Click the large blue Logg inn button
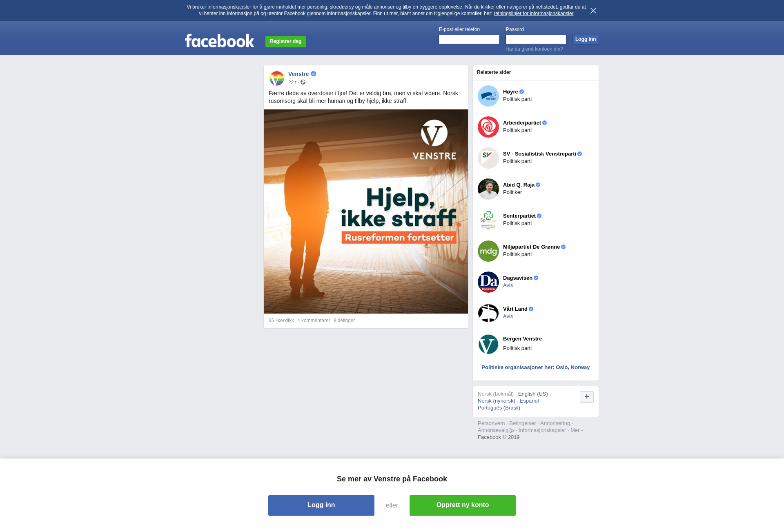 321,505
